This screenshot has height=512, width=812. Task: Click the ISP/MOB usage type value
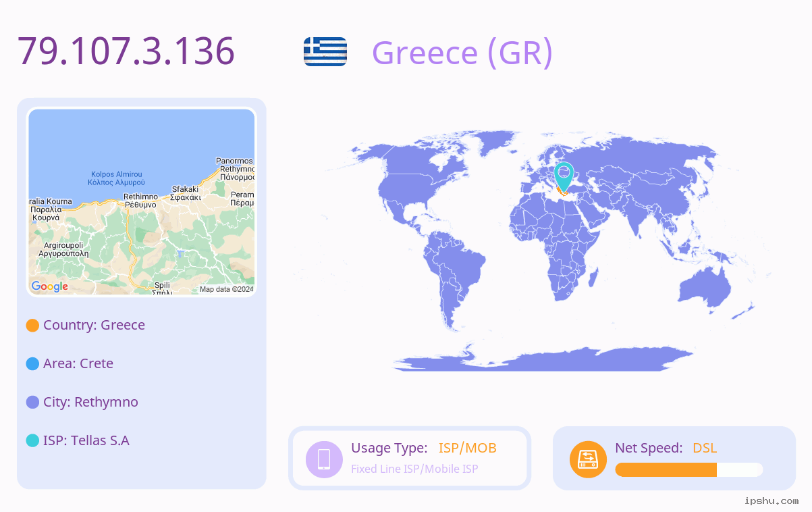tap(468, 448)
